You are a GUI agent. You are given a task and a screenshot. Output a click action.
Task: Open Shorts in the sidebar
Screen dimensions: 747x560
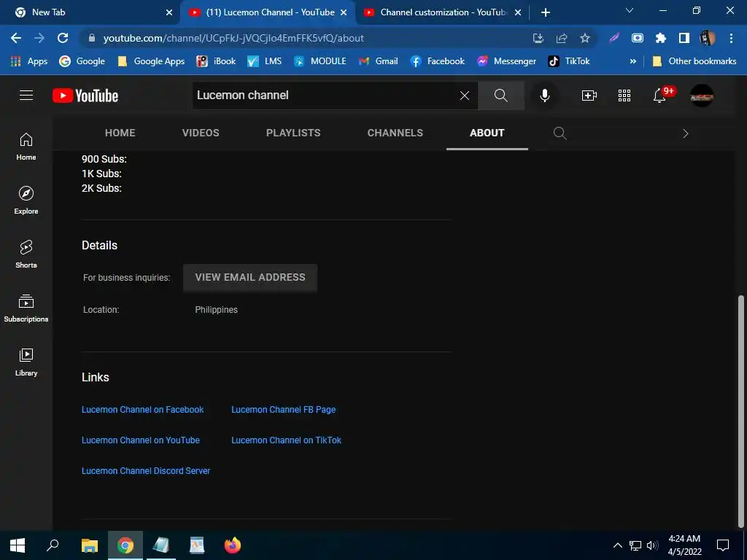26,254
